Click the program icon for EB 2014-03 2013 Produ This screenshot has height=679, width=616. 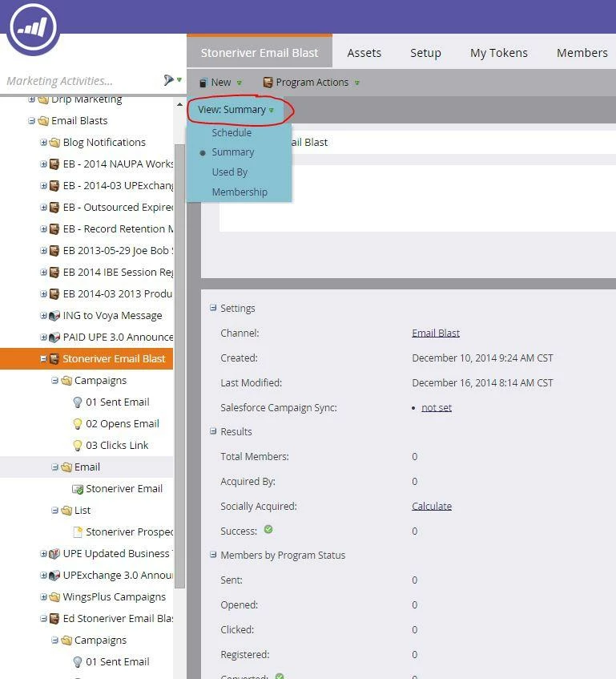click(54, 294)
